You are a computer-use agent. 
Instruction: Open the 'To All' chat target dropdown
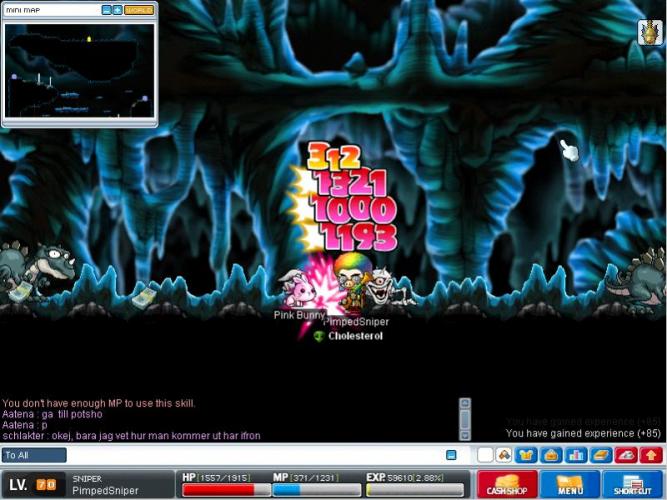(x=34, y=455)
